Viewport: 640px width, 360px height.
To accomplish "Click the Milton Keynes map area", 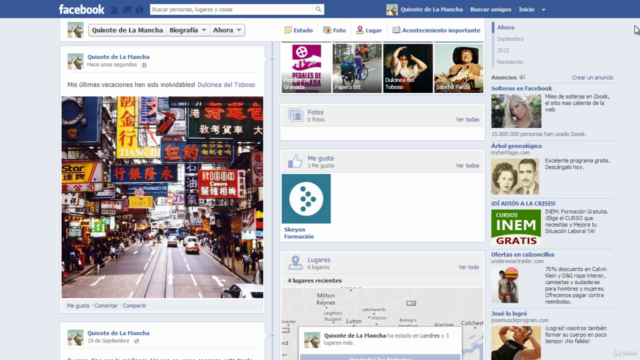I will (326, 299).
